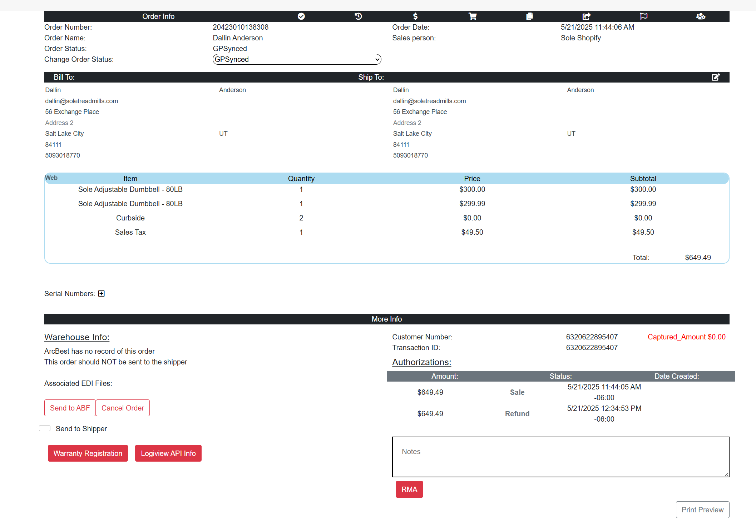Click the Send to ABF button

(x=70, y=408)
